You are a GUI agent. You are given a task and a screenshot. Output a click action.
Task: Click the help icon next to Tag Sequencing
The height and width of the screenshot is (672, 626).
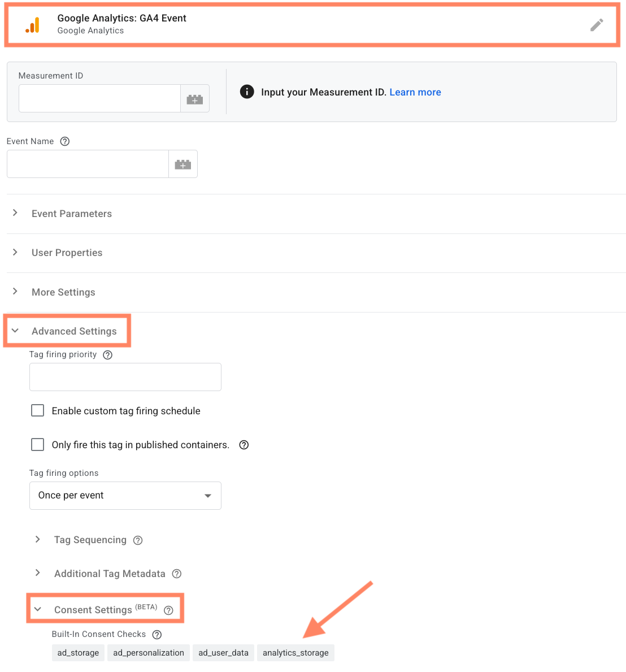[138, 540]
